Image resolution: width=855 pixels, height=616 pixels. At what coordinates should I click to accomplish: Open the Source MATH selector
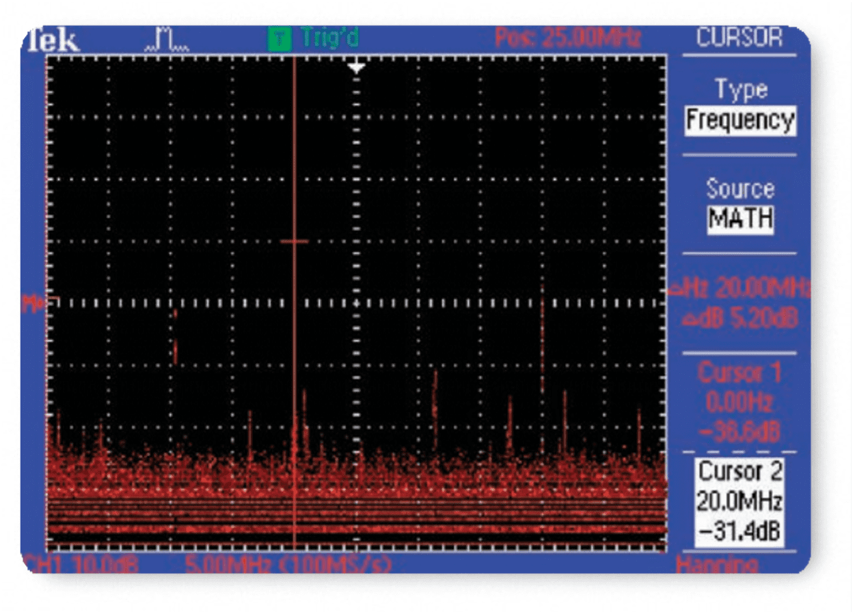pyautogui.click(x=739, y=219)
